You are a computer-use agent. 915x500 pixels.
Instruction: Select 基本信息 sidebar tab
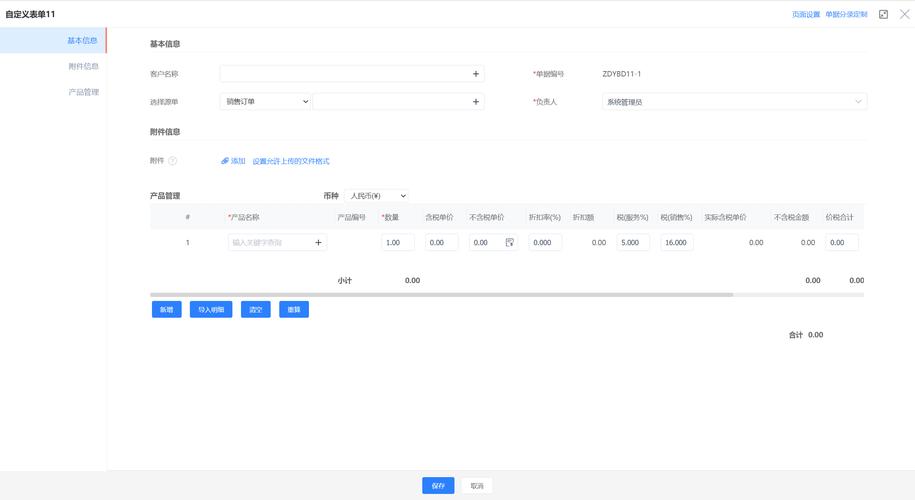(83, 41)
